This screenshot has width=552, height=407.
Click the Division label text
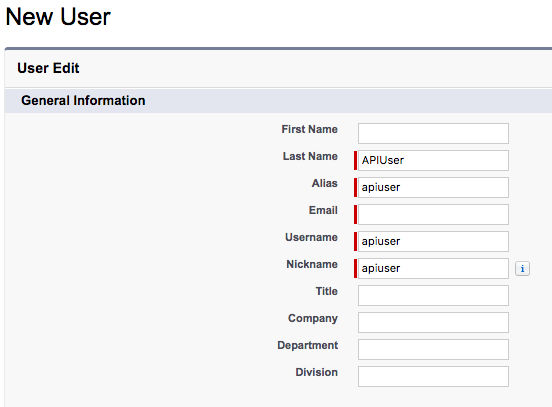[x=316, y=372]
